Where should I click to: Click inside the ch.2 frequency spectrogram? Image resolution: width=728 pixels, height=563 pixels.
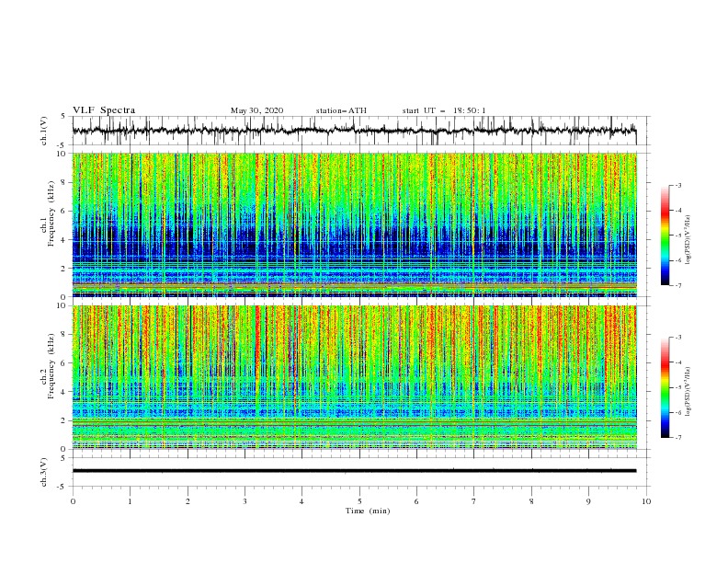pyautogui.click(x=355, y=377)
